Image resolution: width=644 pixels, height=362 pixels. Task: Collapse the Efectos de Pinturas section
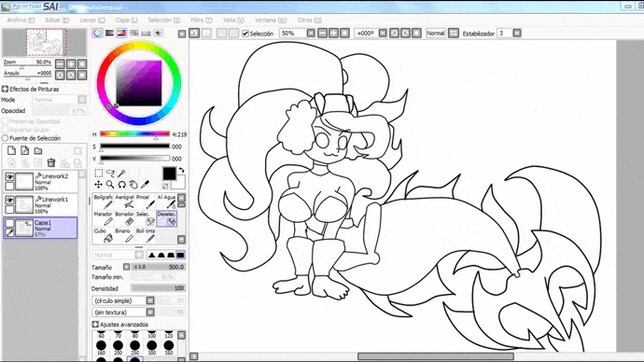coord(5,89)
